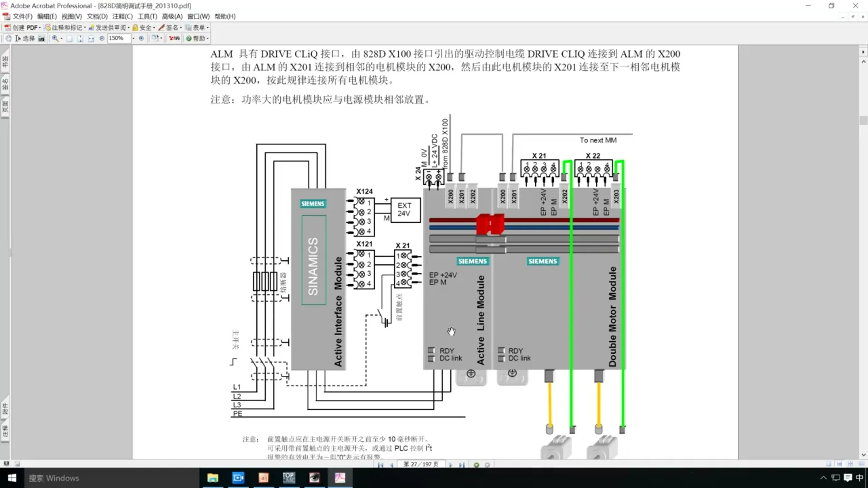Toggle the continuous page layout icon
This screenshot has width=868, height=488.
(x=840, y=464)
